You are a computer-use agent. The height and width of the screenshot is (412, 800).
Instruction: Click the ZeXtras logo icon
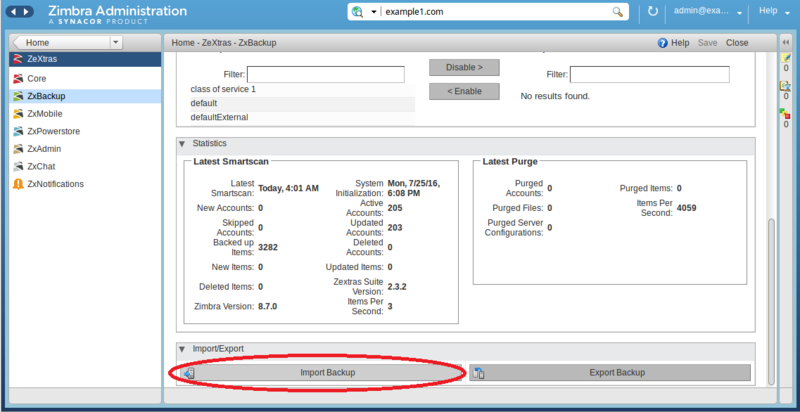click(18, 59)
